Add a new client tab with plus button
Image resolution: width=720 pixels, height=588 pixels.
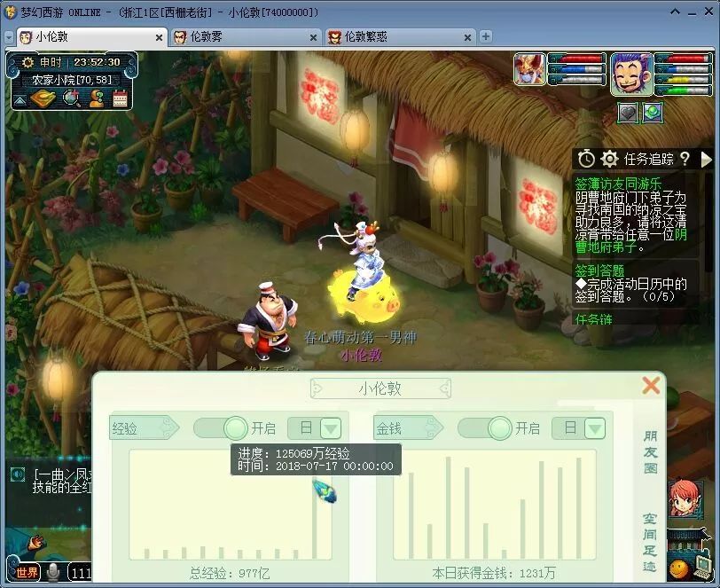[x=485, y=36]
